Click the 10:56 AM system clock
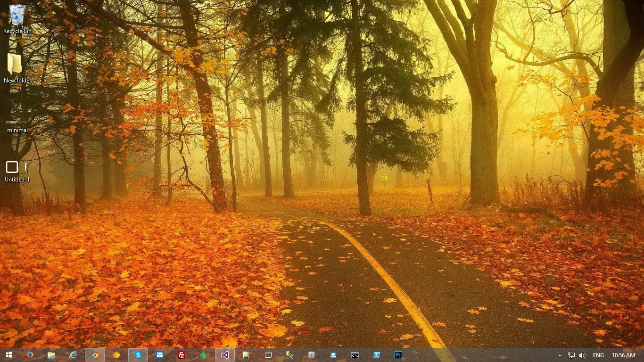The image size is (644, 362). tap(623, 355)
